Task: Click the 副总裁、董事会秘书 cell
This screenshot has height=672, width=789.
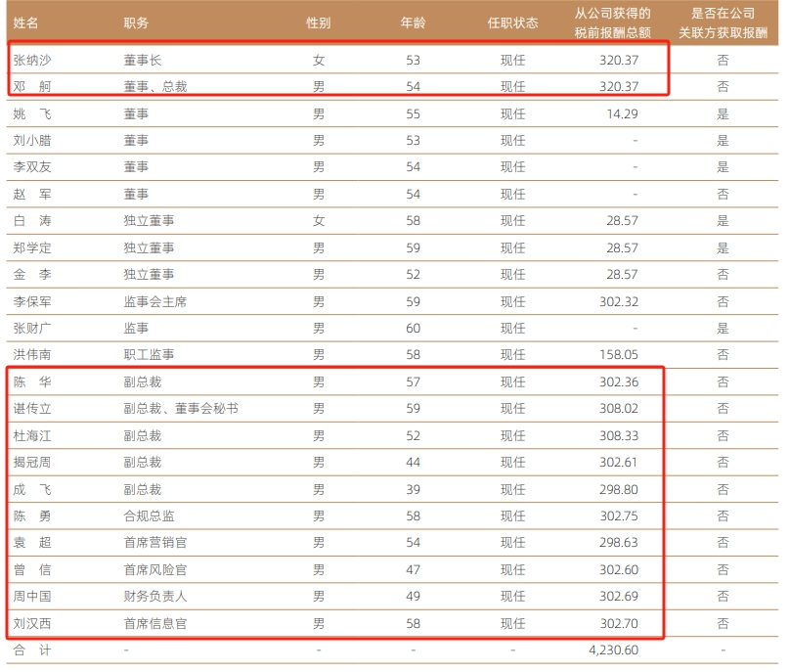Action: 181,408
